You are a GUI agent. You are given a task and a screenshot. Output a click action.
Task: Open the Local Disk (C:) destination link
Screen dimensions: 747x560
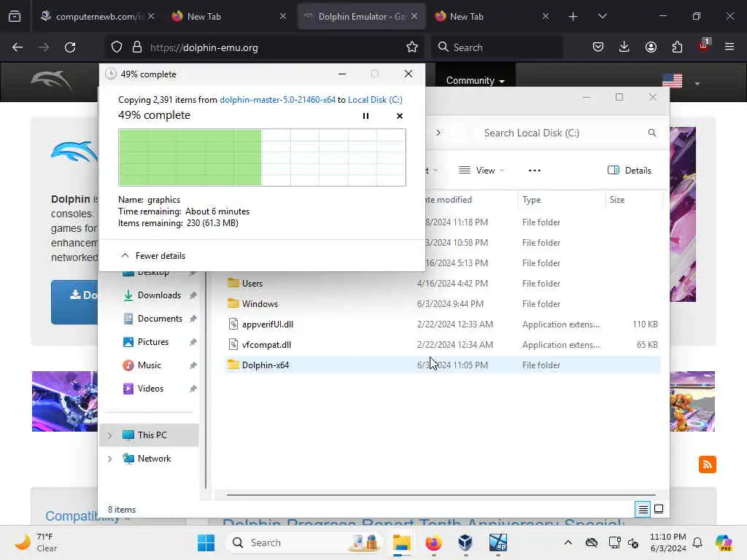375,99
